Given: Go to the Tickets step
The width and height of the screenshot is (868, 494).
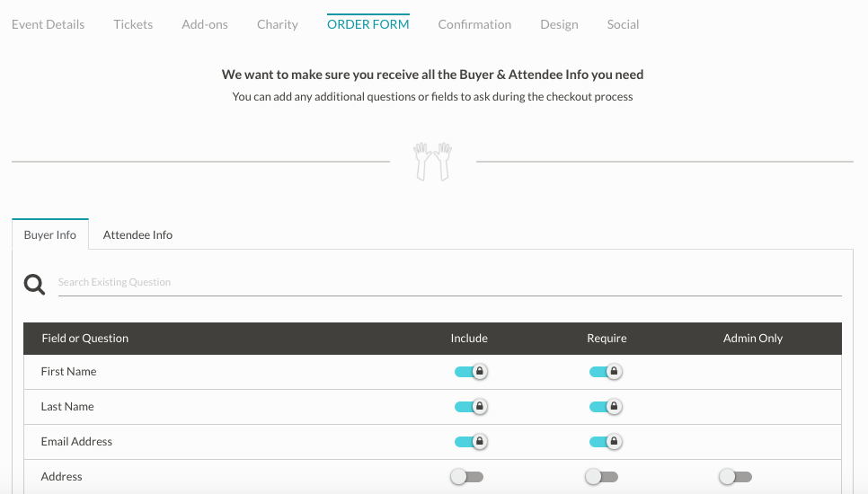Looking at the screenshot, I should pyautogui.click(x=133, y=24).
